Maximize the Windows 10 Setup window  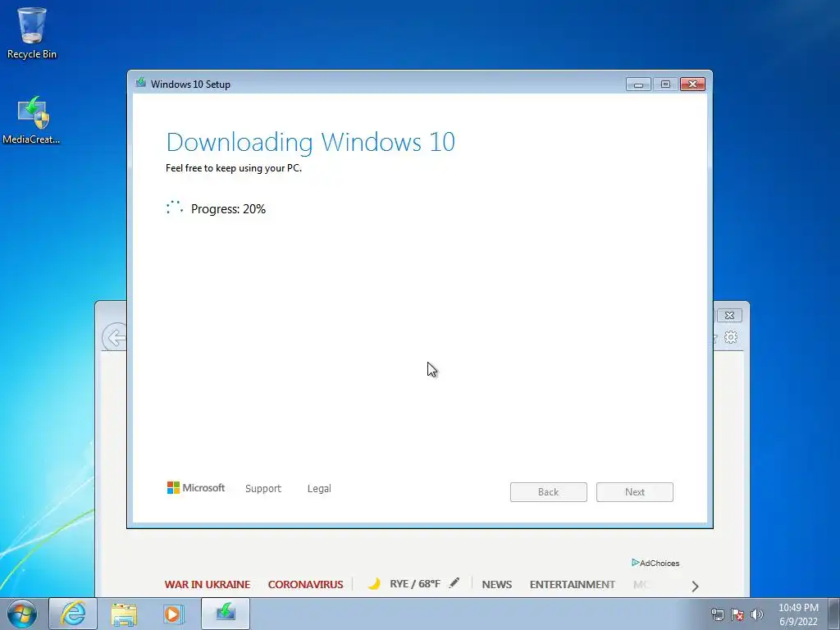665,84
